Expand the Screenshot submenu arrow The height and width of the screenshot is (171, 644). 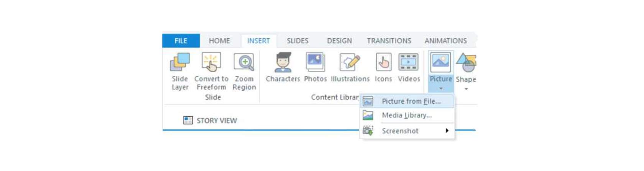coord(447,131)
